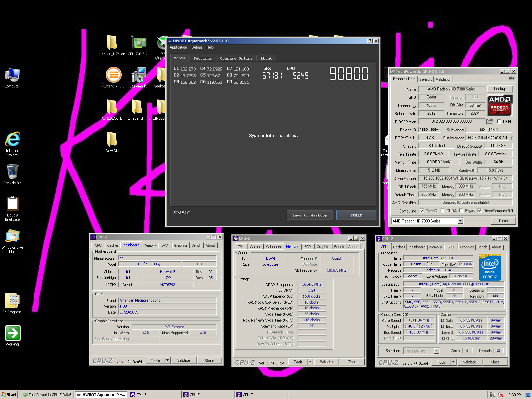
Task: Click the network tray icon
Action: click(492, 395)
